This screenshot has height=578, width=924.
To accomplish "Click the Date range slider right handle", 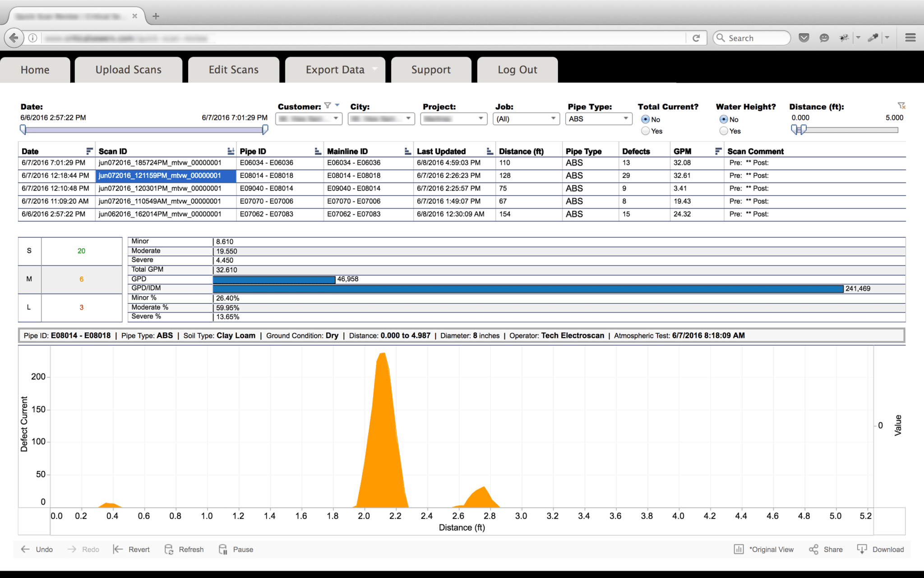I will [x=265, y=130].
